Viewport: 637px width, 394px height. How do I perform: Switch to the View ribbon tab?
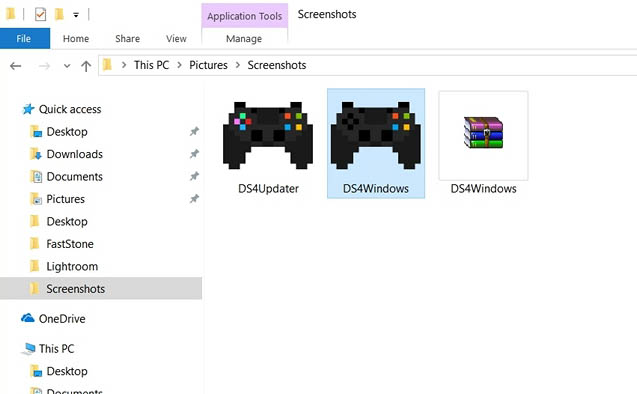tap(176, 39)
